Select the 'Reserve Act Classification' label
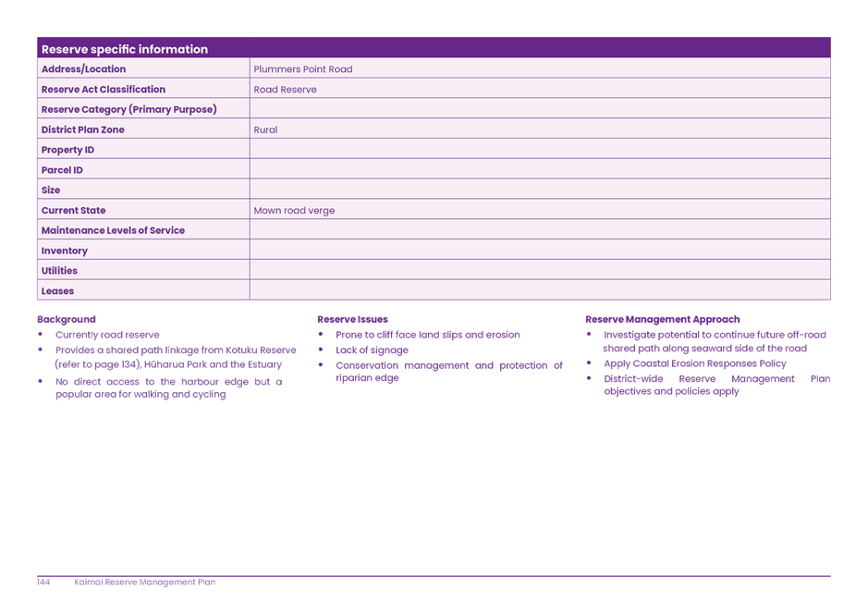Screen dimensions: 868x614 tap(104, 90)
